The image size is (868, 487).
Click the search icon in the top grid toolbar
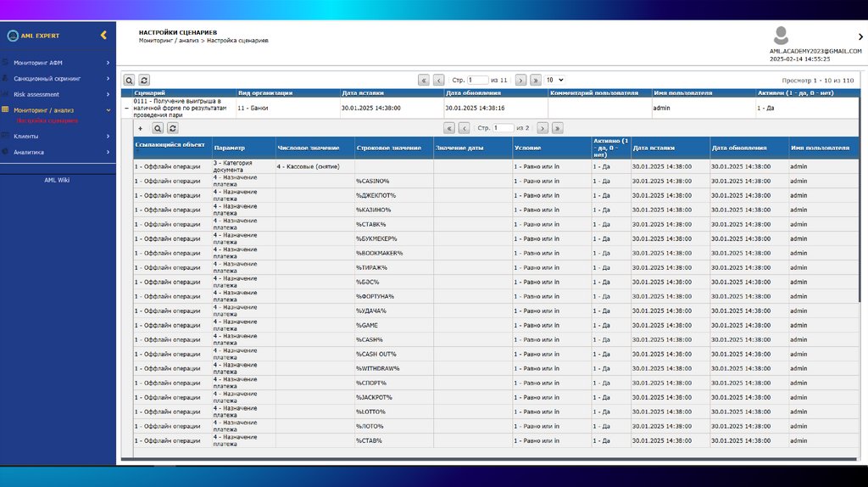coord(130,79)
